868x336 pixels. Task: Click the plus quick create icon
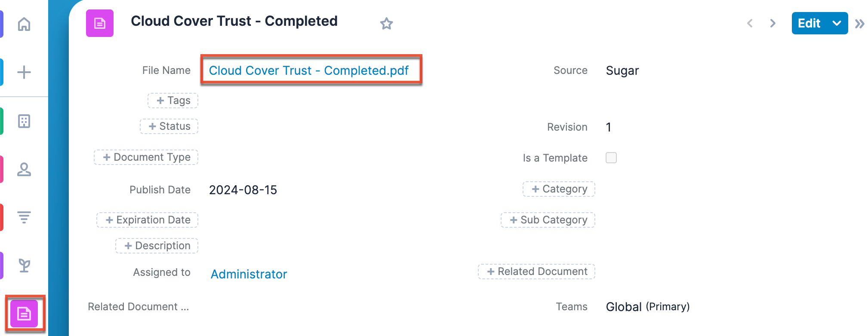click(24, 72)
